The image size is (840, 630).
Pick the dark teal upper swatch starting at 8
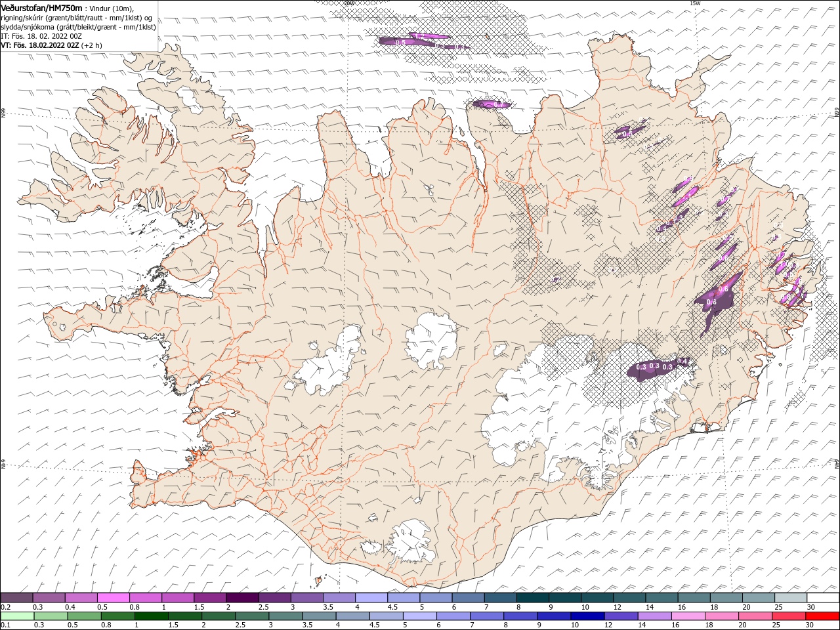pyautogui.click(x=532, y=598)
